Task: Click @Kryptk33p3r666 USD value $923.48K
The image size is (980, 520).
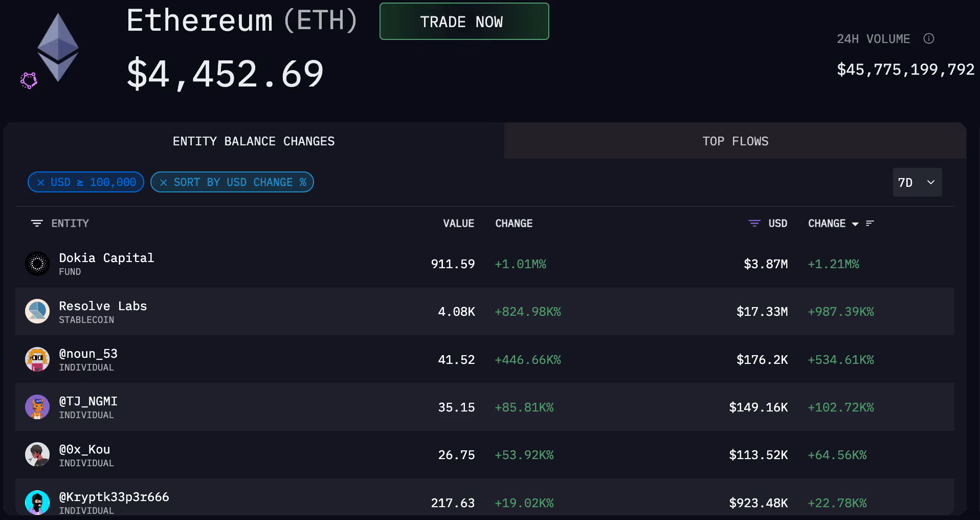Action: pos(759,503)
